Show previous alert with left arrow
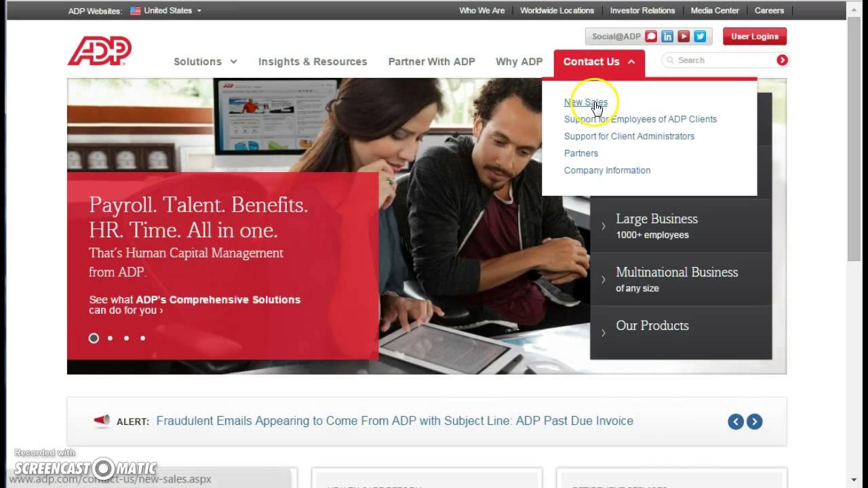The image size is (868, 488). 736,422
